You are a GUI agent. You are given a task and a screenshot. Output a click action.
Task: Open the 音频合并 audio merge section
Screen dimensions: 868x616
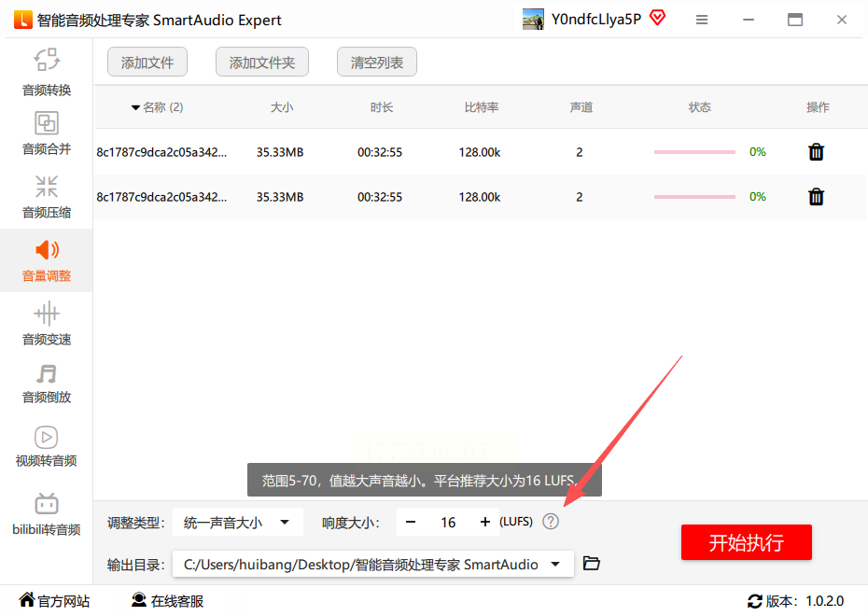[47, 133]
